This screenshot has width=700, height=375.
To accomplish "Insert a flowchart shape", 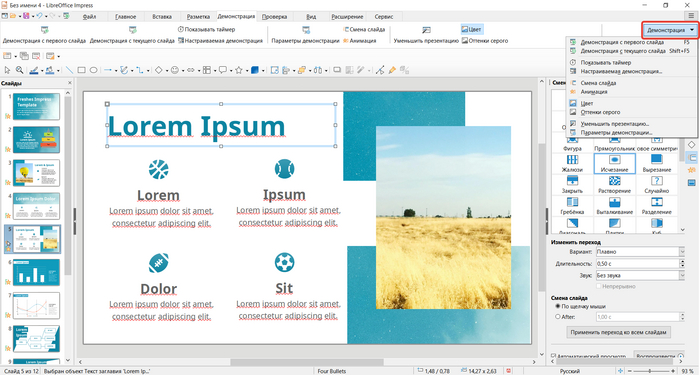I will 207,70.
